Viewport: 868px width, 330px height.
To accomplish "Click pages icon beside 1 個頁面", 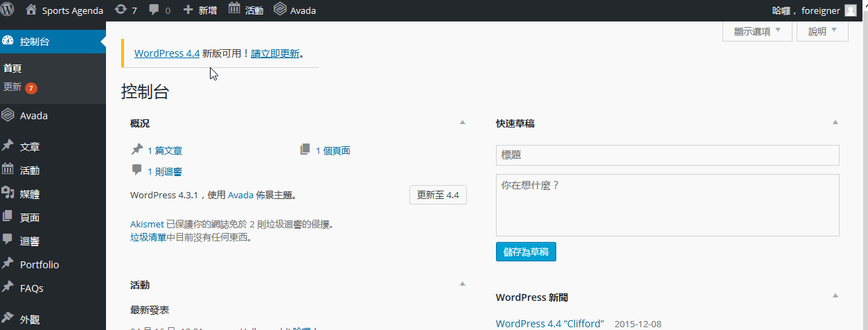I will pyautogui.click(x=305, y=150).
